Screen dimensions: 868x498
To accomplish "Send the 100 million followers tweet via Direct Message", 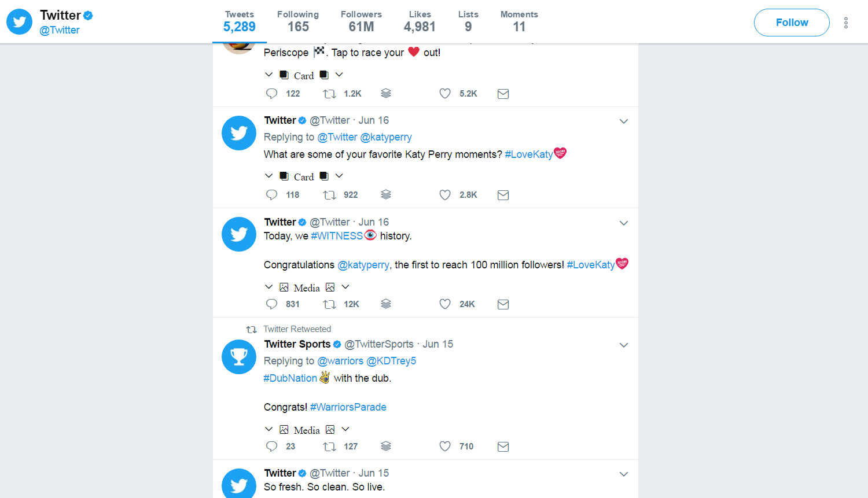I will (503, 304).
